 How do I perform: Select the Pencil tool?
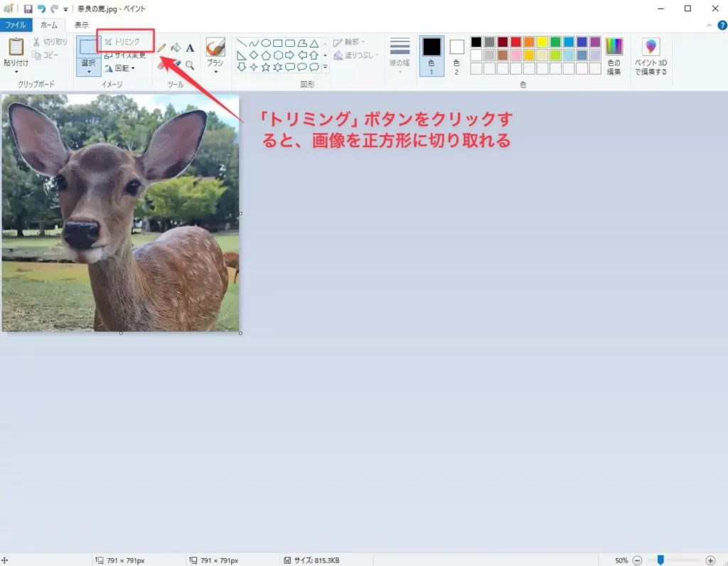click(162, 47)
